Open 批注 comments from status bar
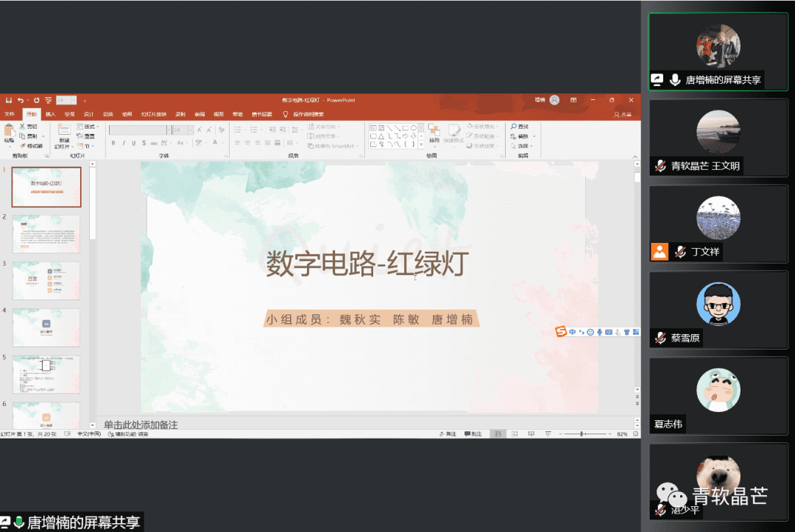Viewport: 795px width, 532px height. [473, 434]
